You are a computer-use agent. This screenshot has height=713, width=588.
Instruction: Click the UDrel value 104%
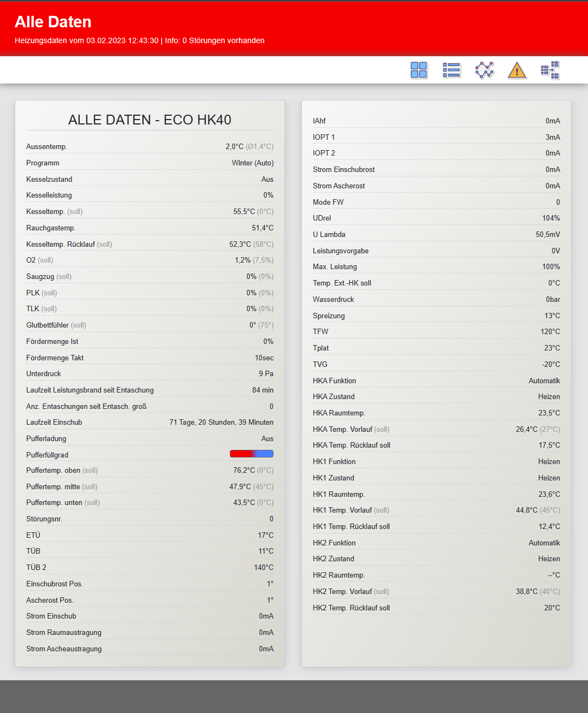(x=551, y=218)
